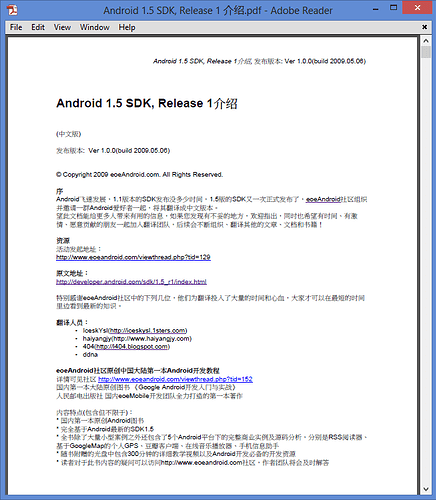The width and height of the screenshot is (436, 500).
Task: Open the Window menu
Action: (x=95, y=27)
